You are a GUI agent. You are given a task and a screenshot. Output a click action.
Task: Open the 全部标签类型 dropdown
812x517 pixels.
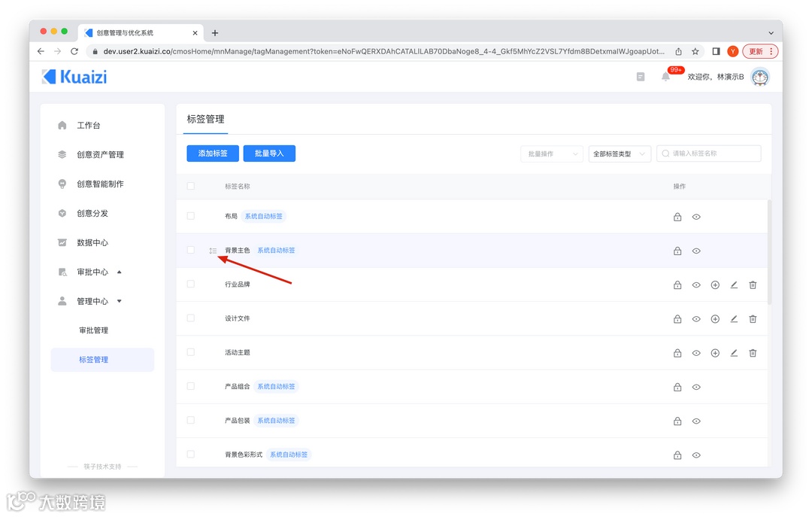coord(620,154)
